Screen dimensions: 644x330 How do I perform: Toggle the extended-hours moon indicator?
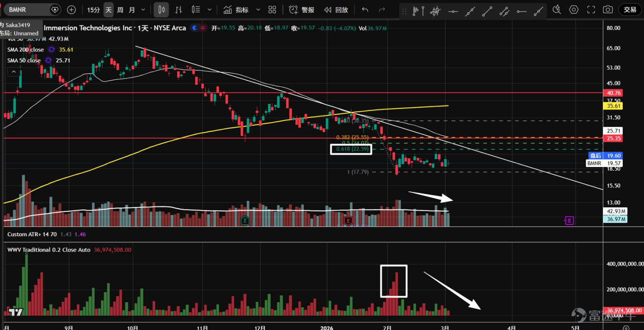click(x=195, y=28)
